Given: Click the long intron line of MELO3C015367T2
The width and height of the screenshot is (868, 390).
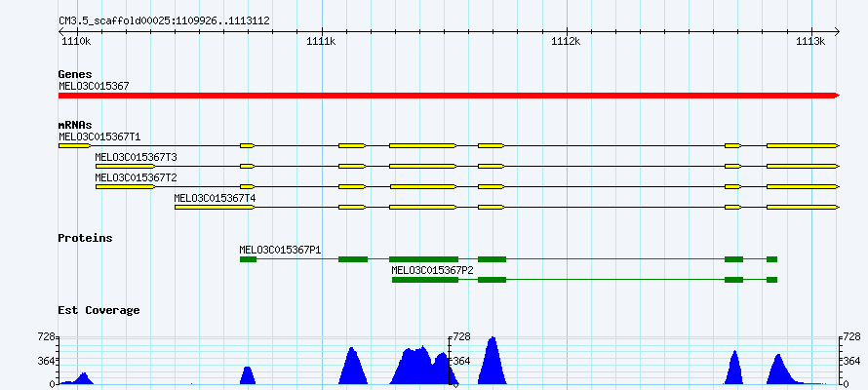Looking at the screenshot, I should (x=613, y=186).
